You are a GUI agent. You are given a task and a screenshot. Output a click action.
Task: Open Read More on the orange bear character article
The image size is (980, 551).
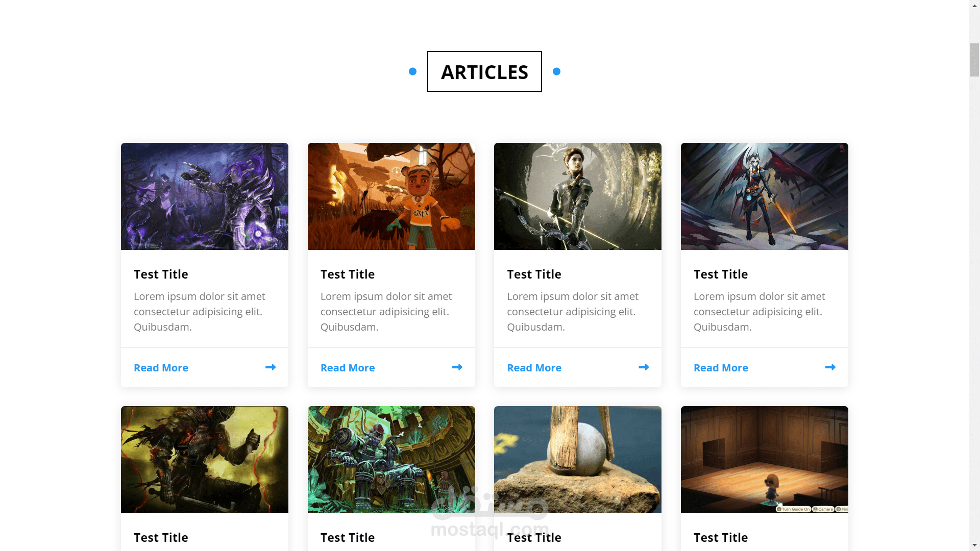tap(348, 368)
